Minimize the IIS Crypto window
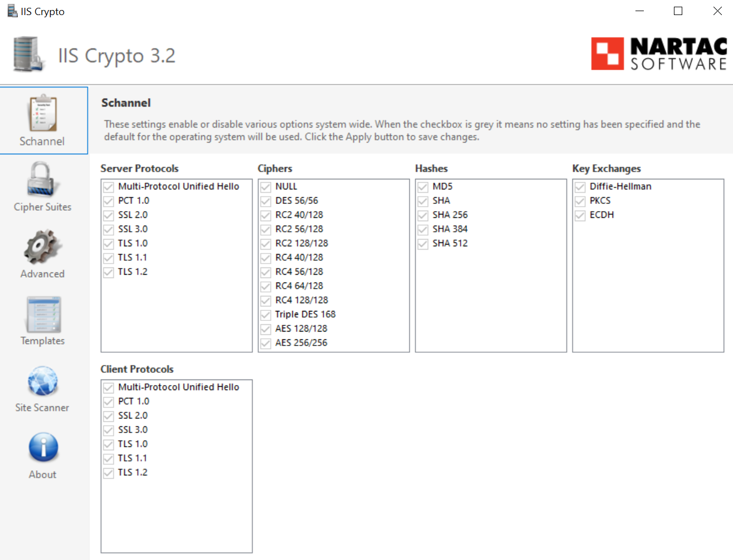 [x=640, y=11]
